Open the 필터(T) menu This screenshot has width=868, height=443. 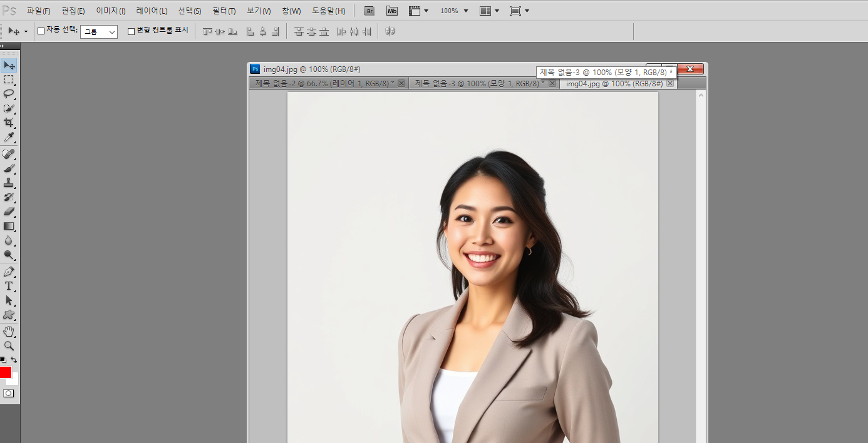224,11
